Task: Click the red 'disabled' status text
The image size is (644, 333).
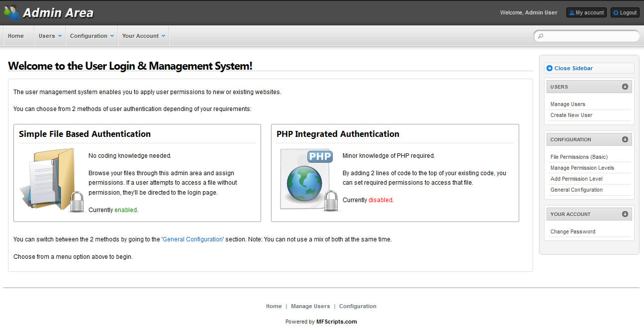Action: tap(380, 200)
